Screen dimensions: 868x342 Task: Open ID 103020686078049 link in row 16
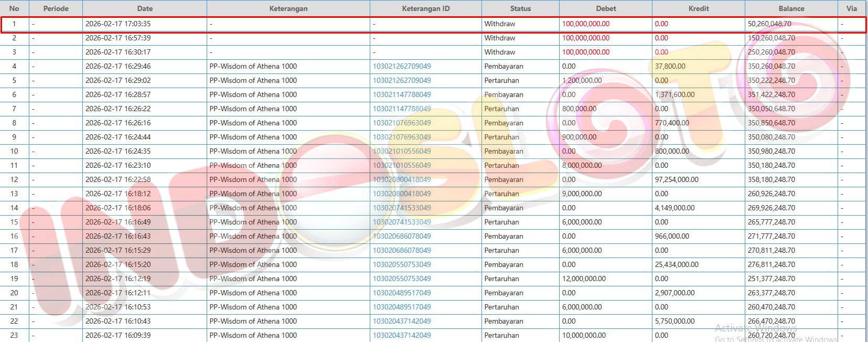pyautogui.click(x=402, y=236)
